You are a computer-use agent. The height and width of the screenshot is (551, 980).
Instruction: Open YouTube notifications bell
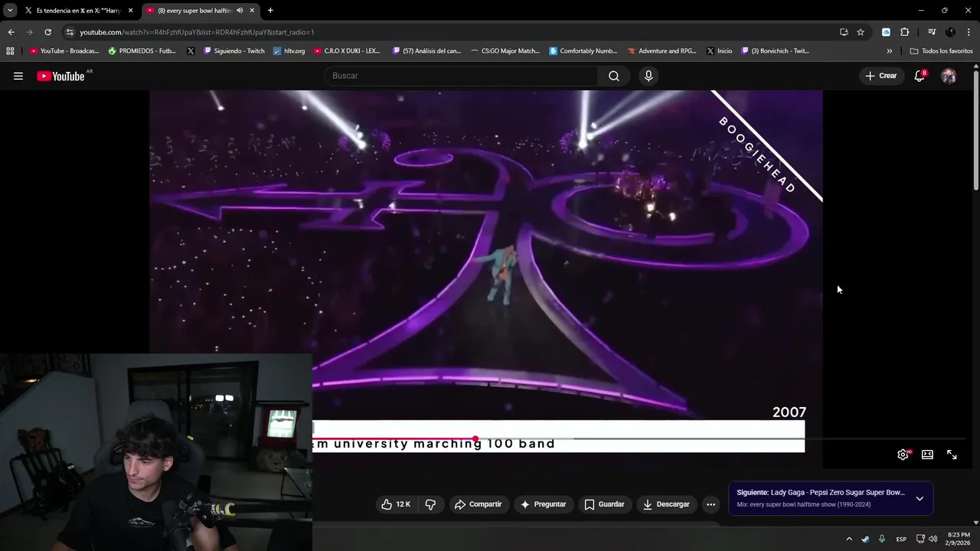pyautogui.click(x=920, y=76)
